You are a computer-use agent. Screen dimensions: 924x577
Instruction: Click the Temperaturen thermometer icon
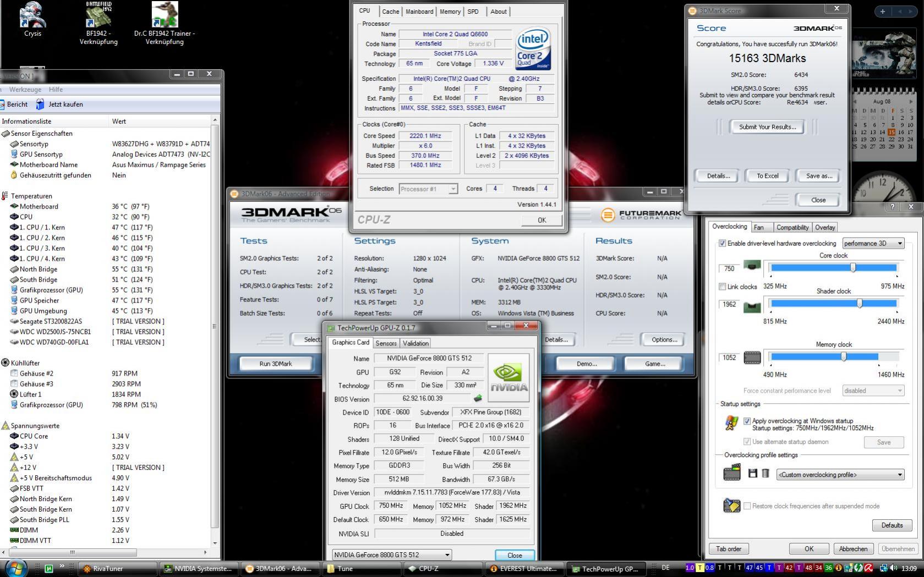(5, 196)
